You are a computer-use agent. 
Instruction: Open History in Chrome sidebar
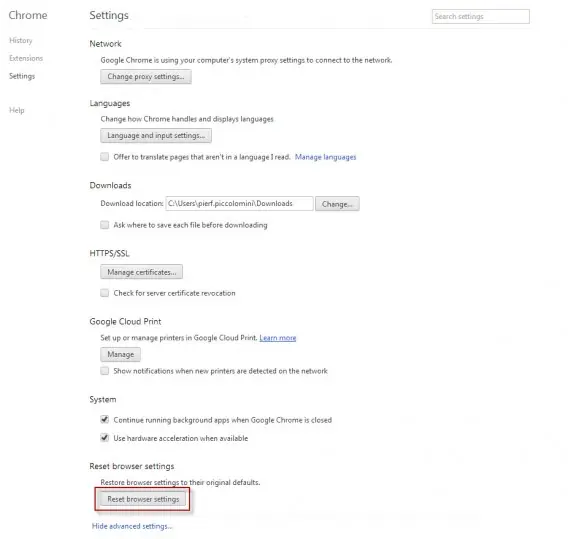tap(21, 40)
